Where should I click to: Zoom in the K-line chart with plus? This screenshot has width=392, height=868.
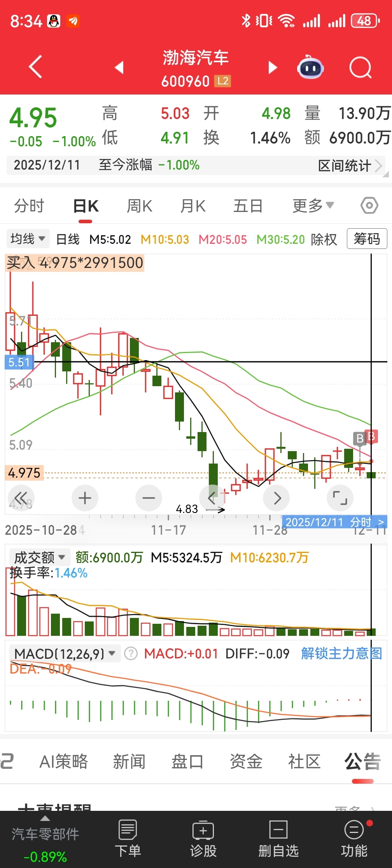85,498
